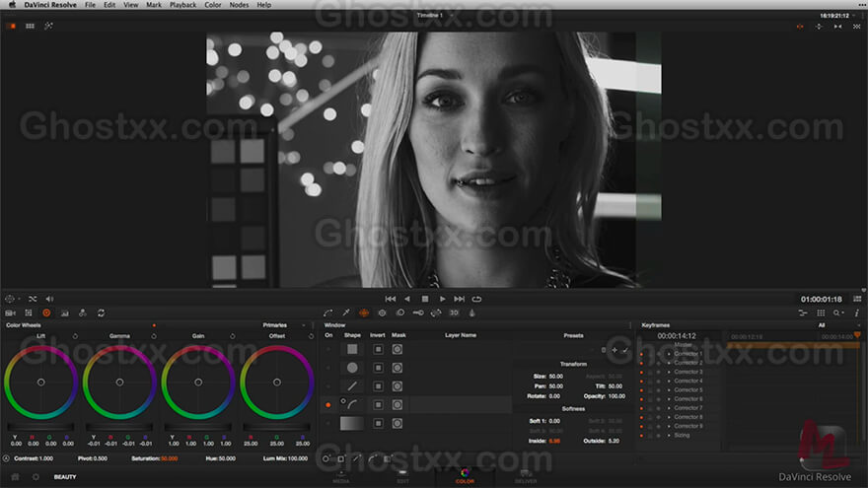Open the Nodes menu
Screen dimensions: 868x488
point(239,5)
